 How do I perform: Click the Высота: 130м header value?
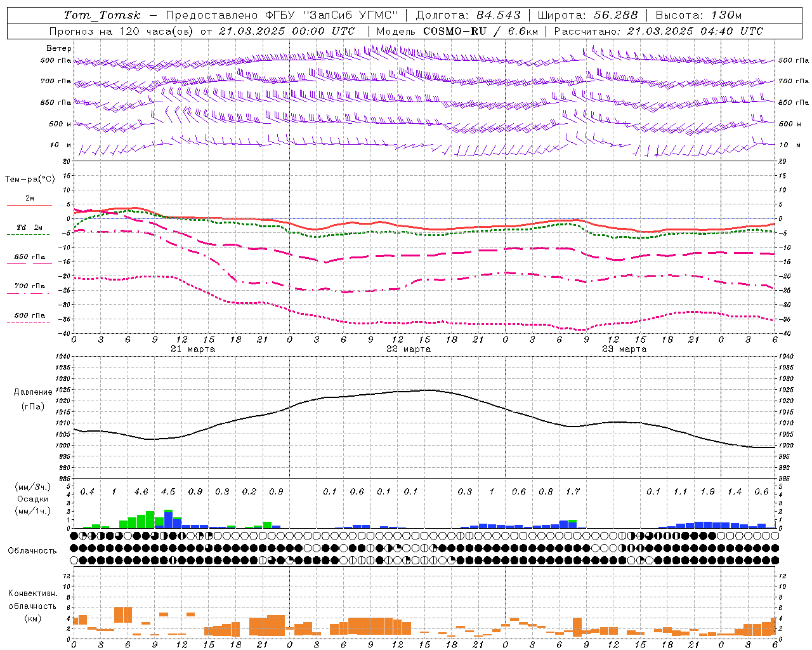click(x=698, y=15)
